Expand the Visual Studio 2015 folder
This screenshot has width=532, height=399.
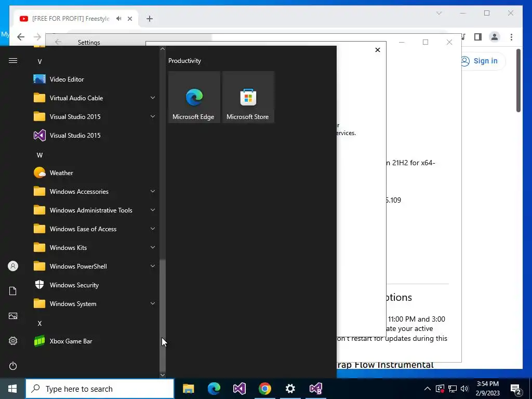[95, 117]
